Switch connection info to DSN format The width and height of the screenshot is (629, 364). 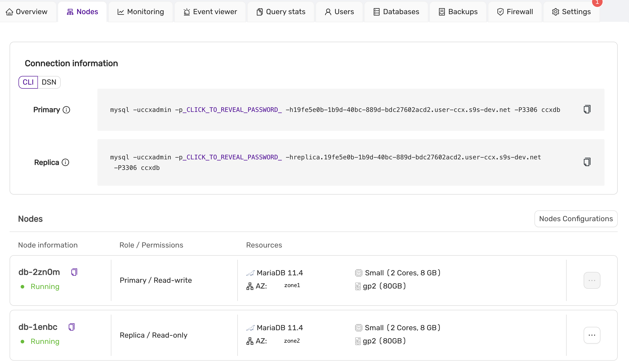[x=49, y=82]
